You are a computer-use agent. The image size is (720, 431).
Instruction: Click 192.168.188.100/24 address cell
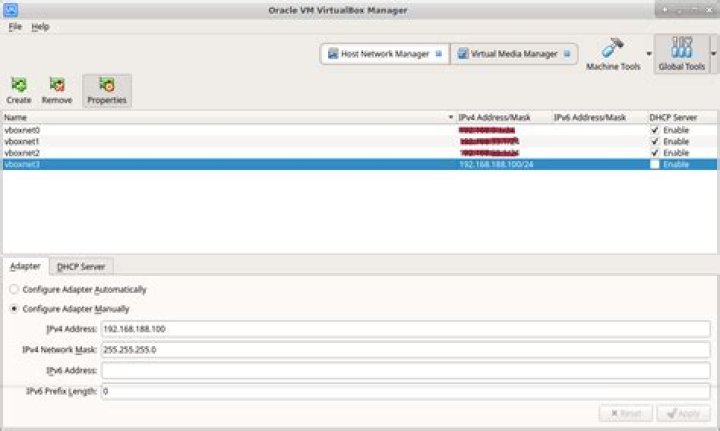click(x=496, y=164)
